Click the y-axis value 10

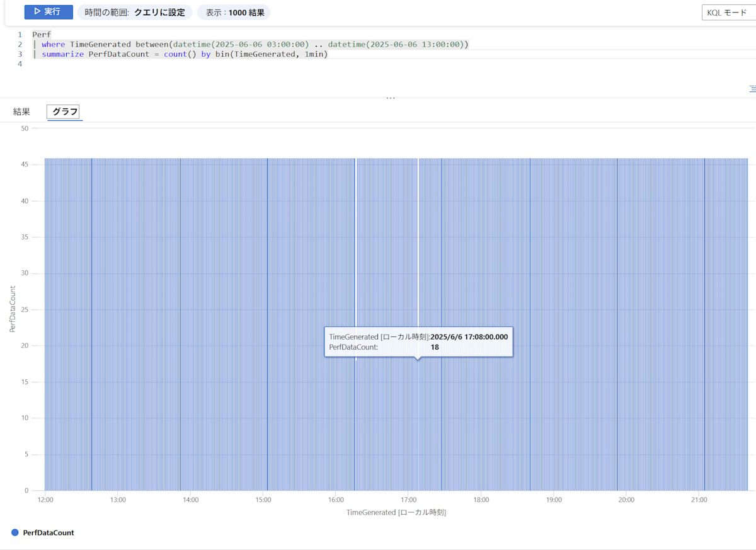coord(25,418)
